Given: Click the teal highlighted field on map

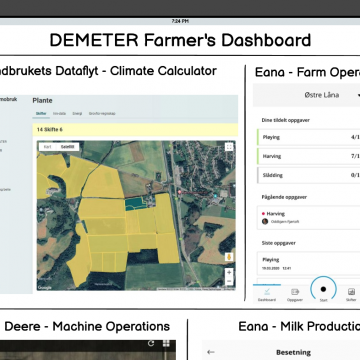Looking at the screenshot, I should pos(135,203).
